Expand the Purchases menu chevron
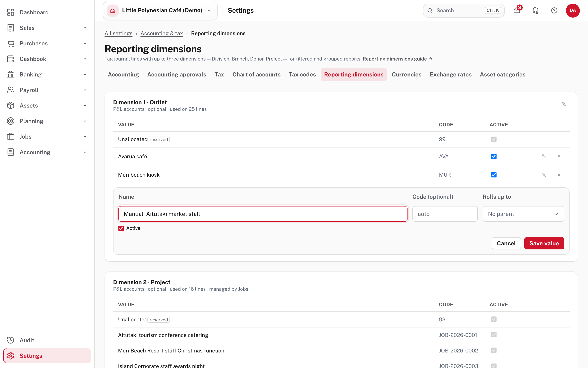The width and height of the screenshot is (588, 368). (x=85, y=43)
